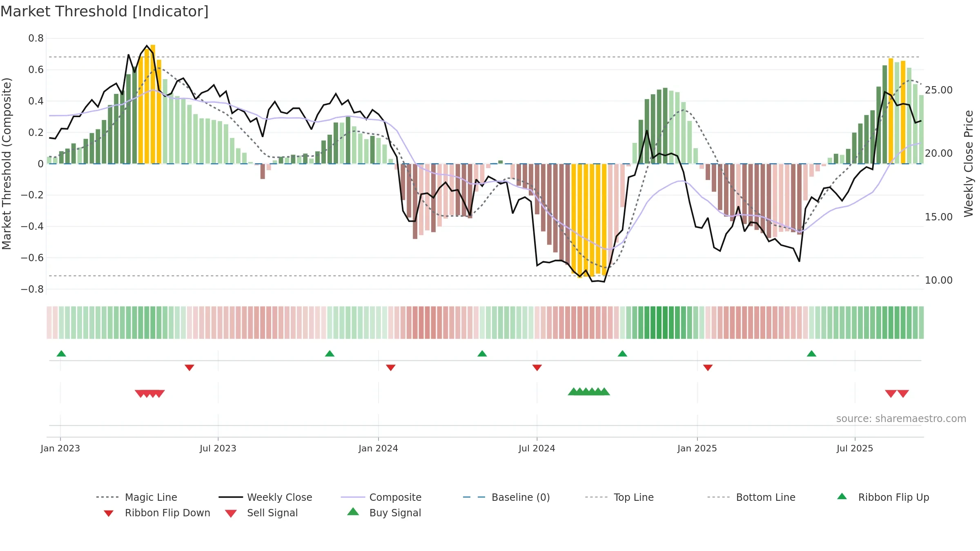Click the green Ribbon Flip Up marker at Jan 2023

pyautogui.click(x=61, y=353)
